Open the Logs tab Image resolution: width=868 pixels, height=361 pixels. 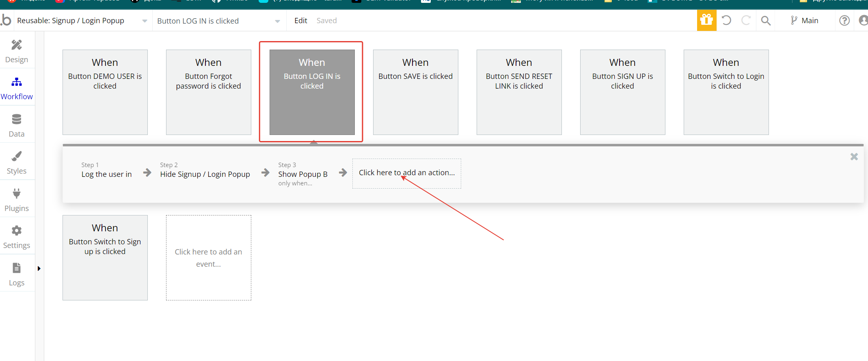coord(17,274)
